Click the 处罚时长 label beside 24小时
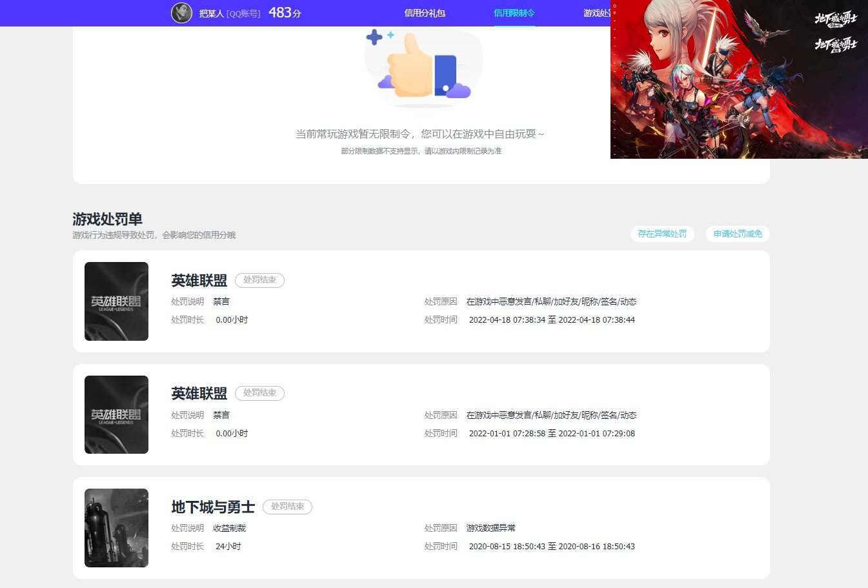The image size is (868, 588). [187, 546]
